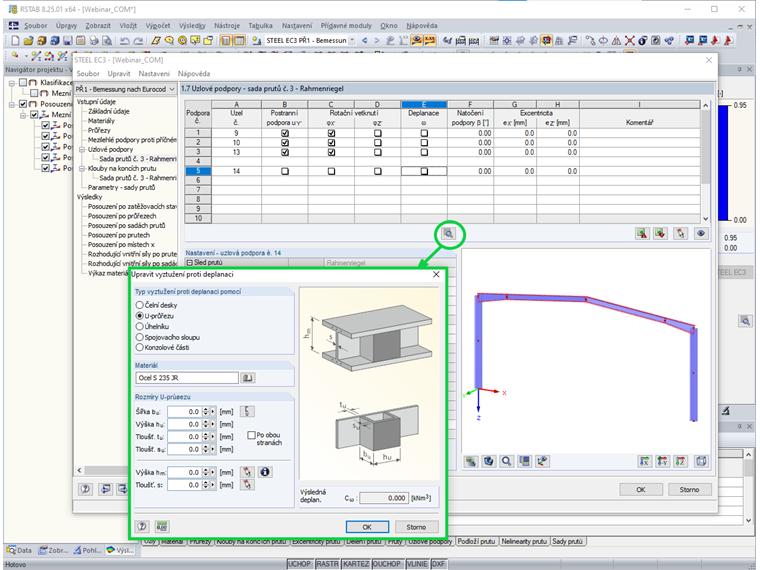
Task: Click Excel export icon below table
Action: tap(642, 234)
